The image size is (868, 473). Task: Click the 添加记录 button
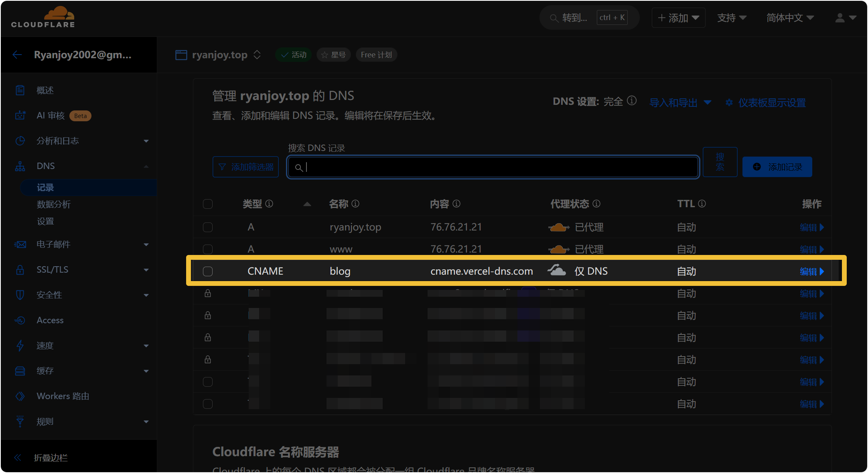pyautogui.click(x=777, y=167)
